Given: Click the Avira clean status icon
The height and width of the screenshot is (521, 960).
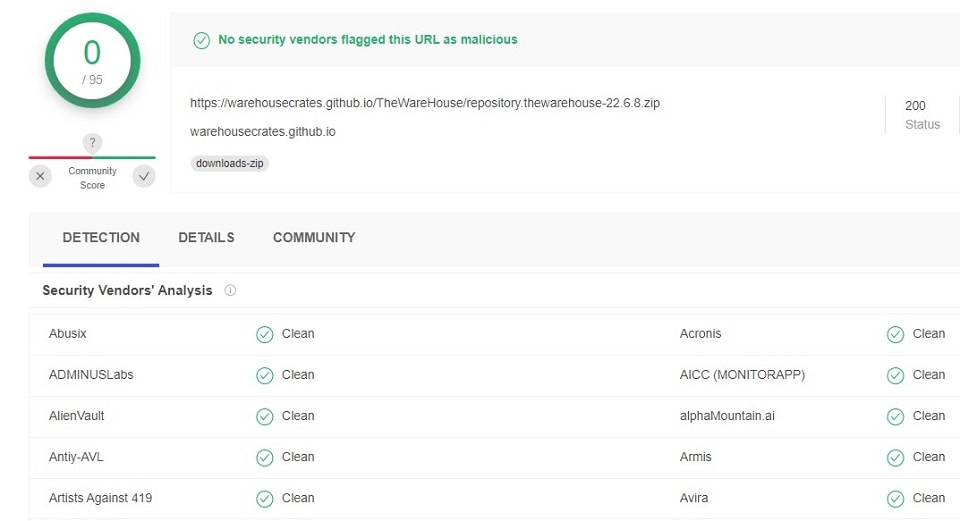Looking at the screenshot, I should coord(896,498).
